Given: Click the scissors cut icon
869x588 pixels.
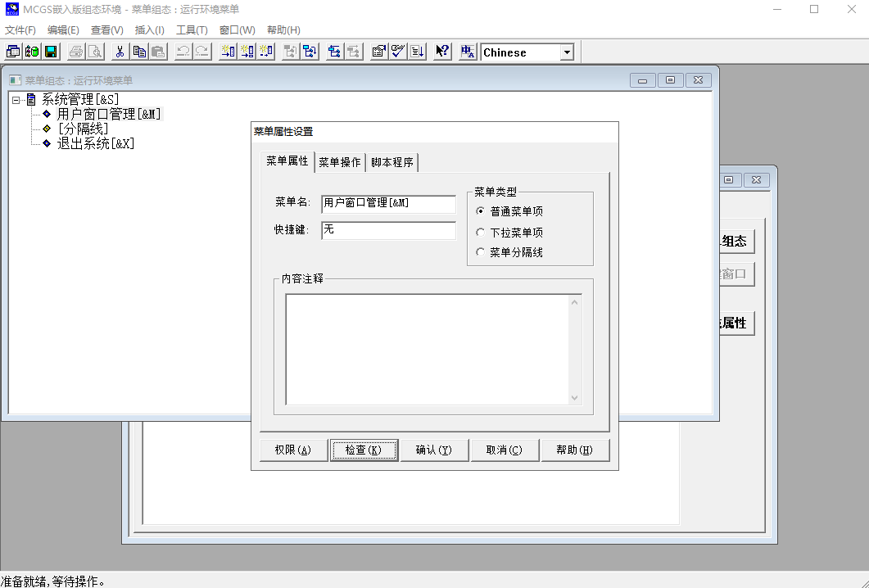Looking at the screenshot, I should point(120,52).
